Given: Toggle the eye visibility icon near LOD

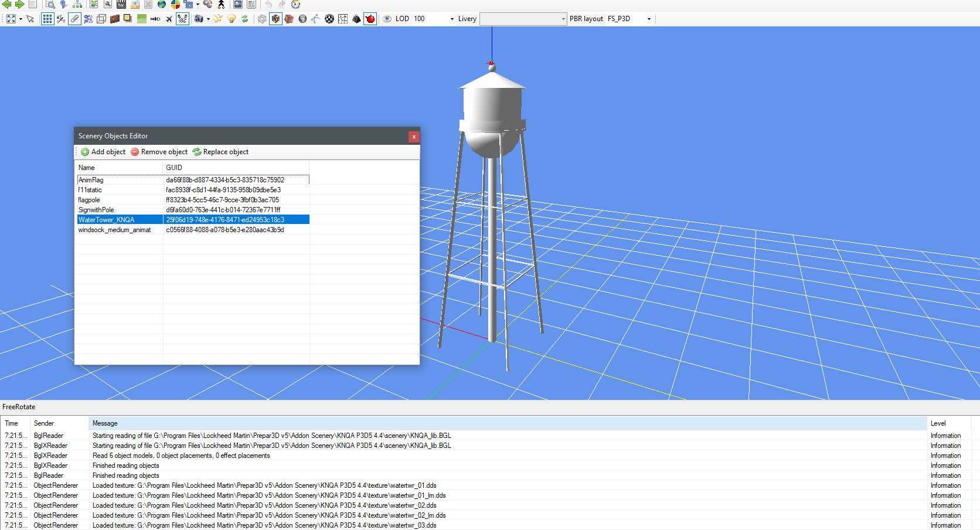Looking at the screenshot, I should click(387, 19).
